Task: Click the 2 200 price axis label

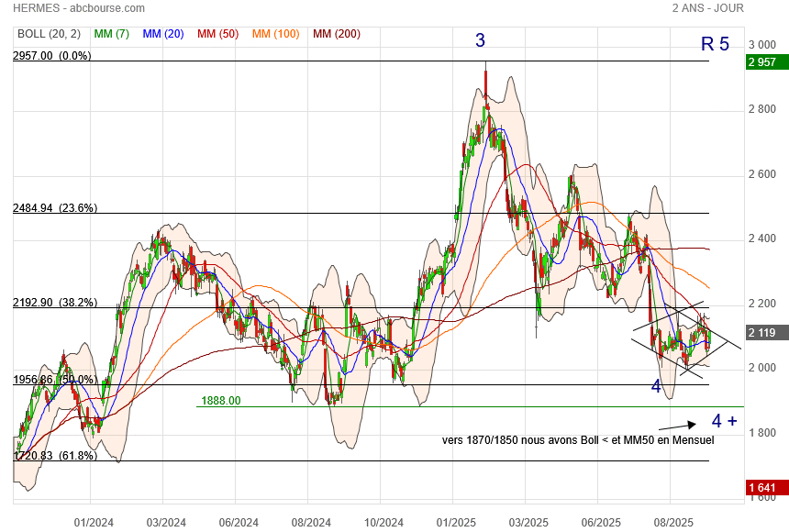Action: (x=762, y=304)
